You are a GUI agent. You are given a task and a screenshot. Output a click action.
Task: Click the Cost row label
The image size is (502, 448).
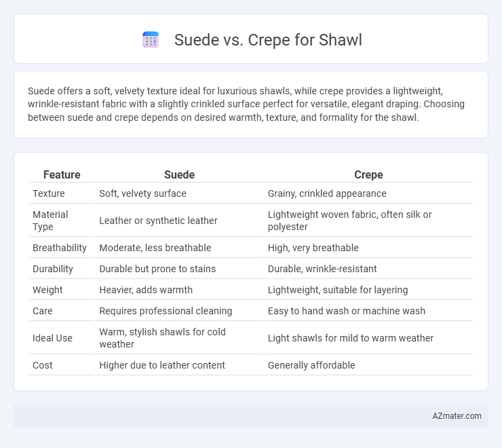click(x=43, y=365)
